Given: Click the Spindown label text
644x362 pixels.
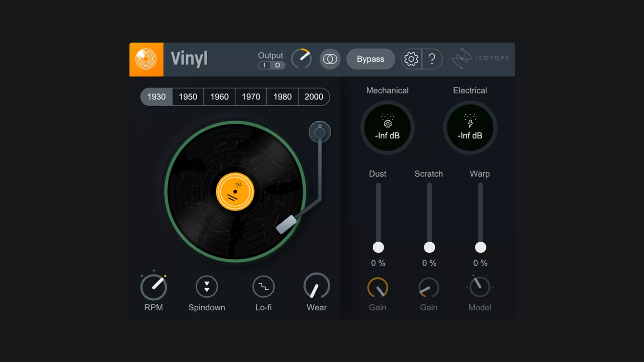Looking at the screenshot, I should point(207,308).
